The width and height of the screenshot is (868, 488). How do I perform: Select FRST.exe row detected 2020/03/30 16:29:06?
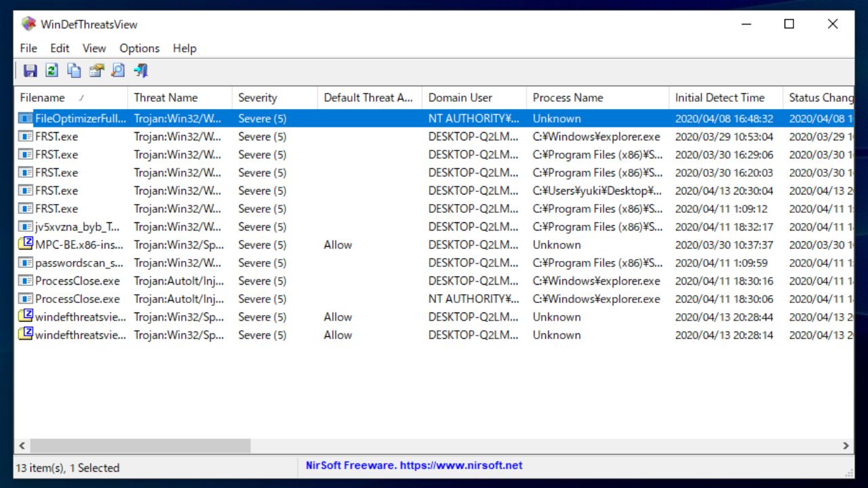[434, 155]
